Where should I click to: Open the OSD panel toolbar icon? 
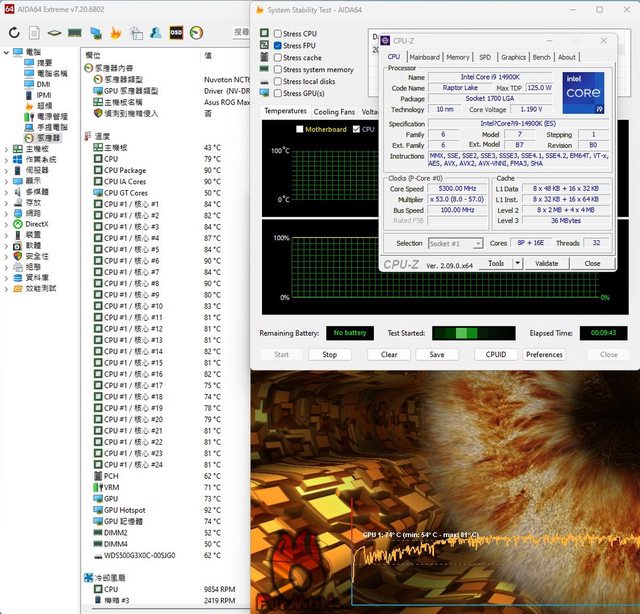click(176, 32)
